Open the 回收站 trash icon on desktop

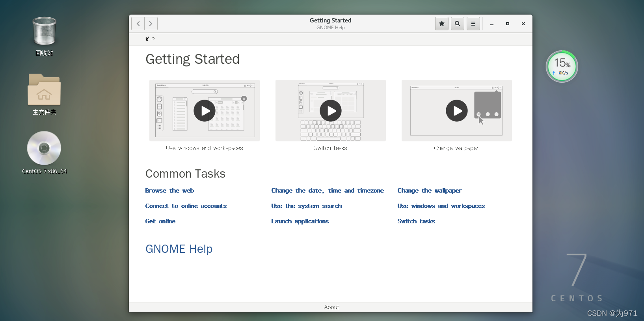[44, 32]
